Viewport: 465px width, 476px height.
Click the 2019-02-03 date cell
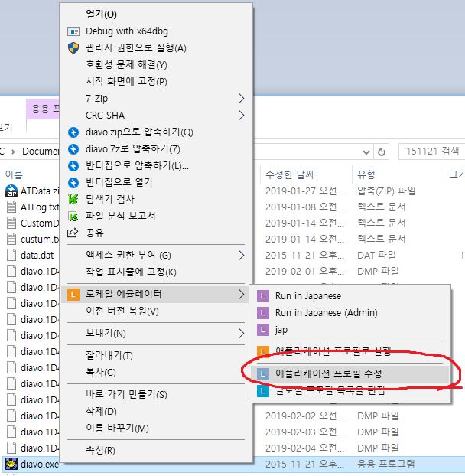[304, 432]
